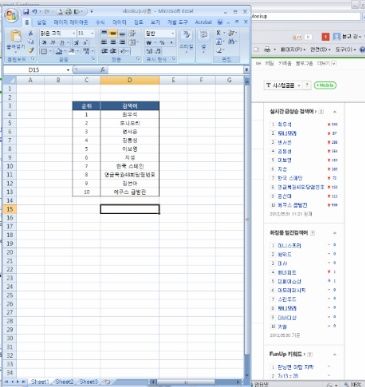This screenshot has width=365, height=387.
Task: Toggle Italic formatting in Excel
Action: (53, 43)
